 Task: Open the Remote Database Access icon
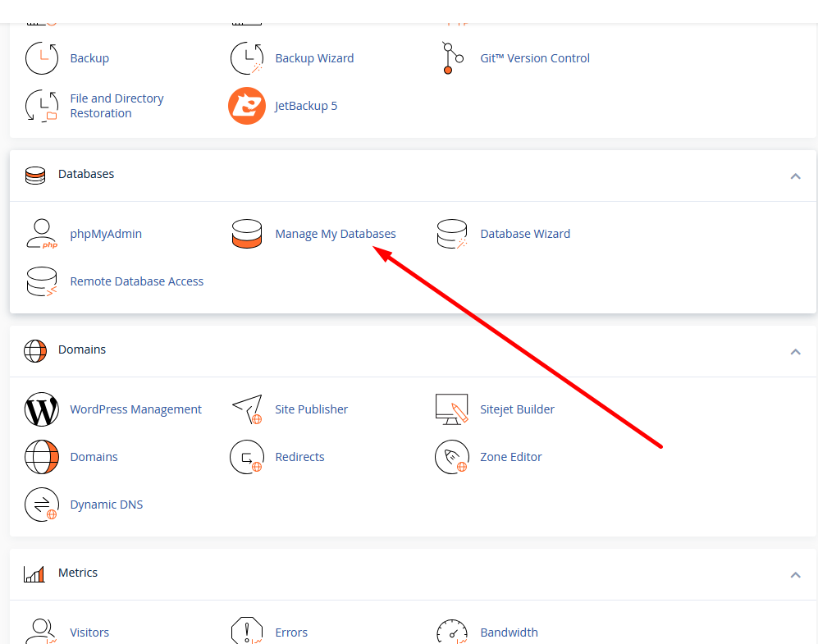41,281
